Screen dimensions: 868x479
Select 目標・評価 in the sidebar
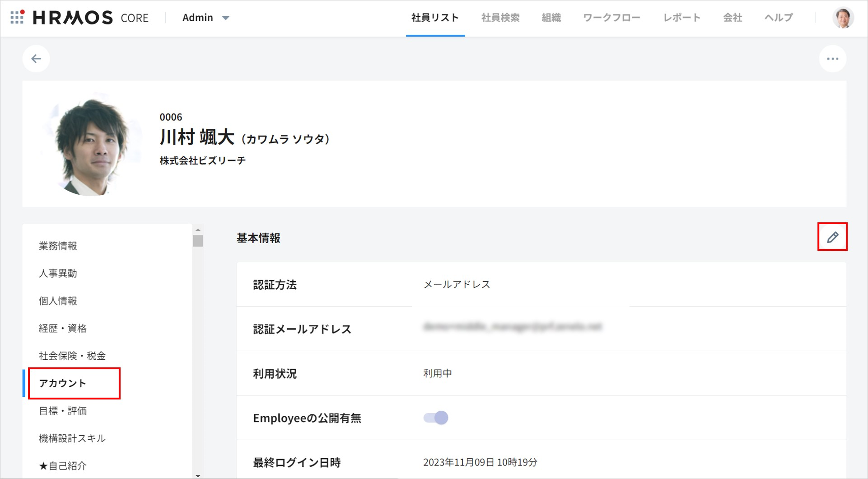coord(63,411)
